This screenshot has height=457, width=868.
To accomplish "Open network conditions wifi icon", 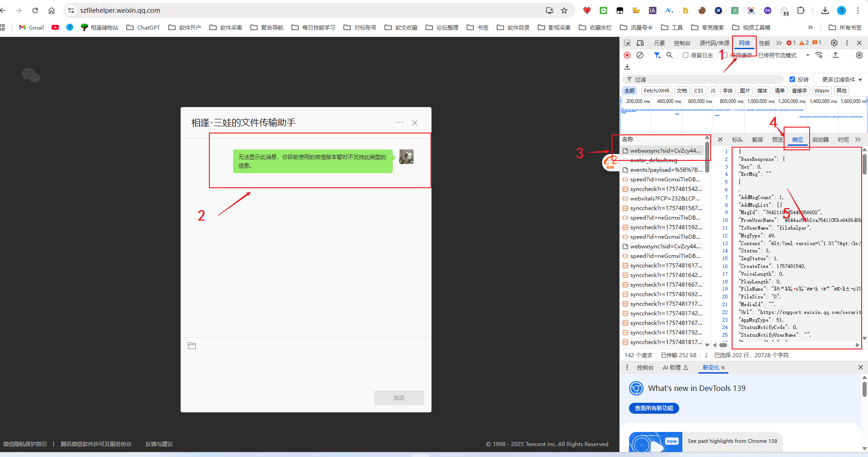I will 819,55.
